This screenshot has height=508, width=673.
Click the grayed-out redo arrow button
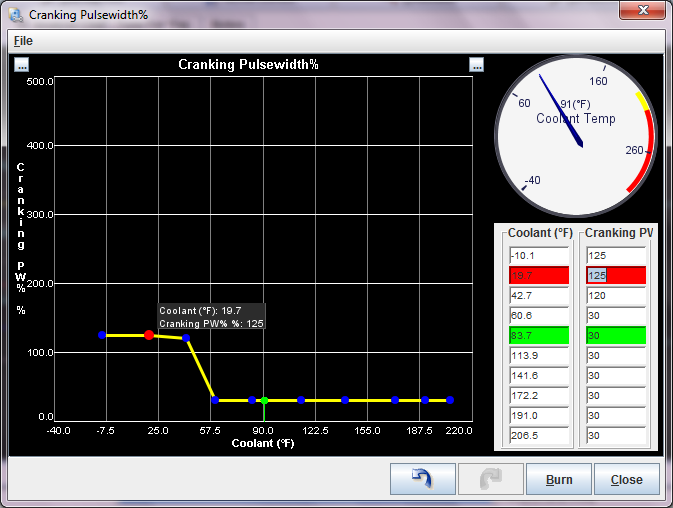pyautogui.click(x=490, y=479)
